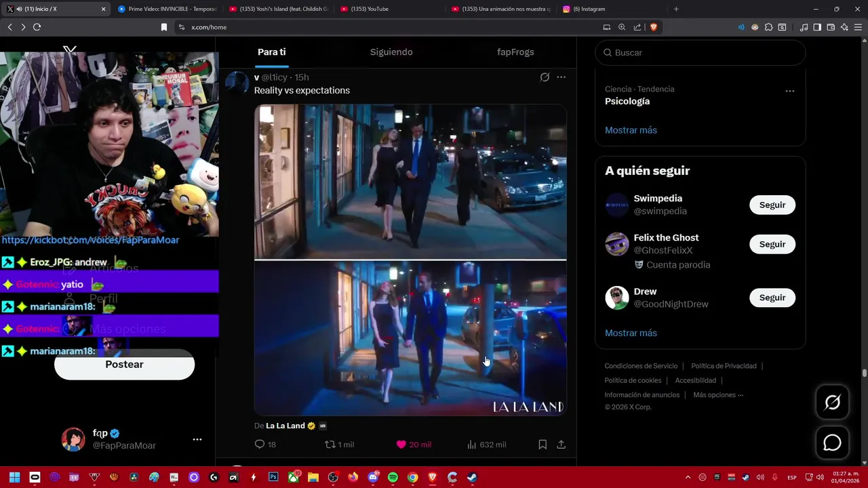Image resolution: width=868 pixels, height=488 pixels.
Task: Open the Brave Wallet icon
Action: (831, 27)
